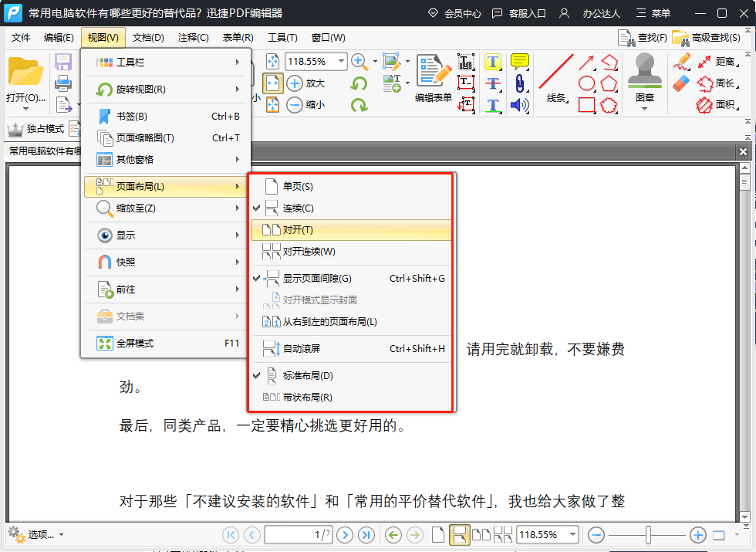Select the Pencil drawing tool
This screenshot has height=552, width=756.
(x=682, y=63)
